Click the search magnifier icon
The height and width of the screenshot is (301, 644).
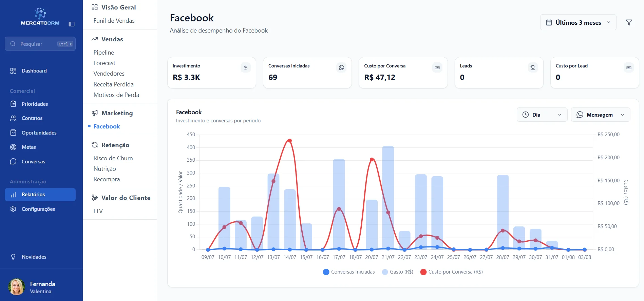[13, 44]
